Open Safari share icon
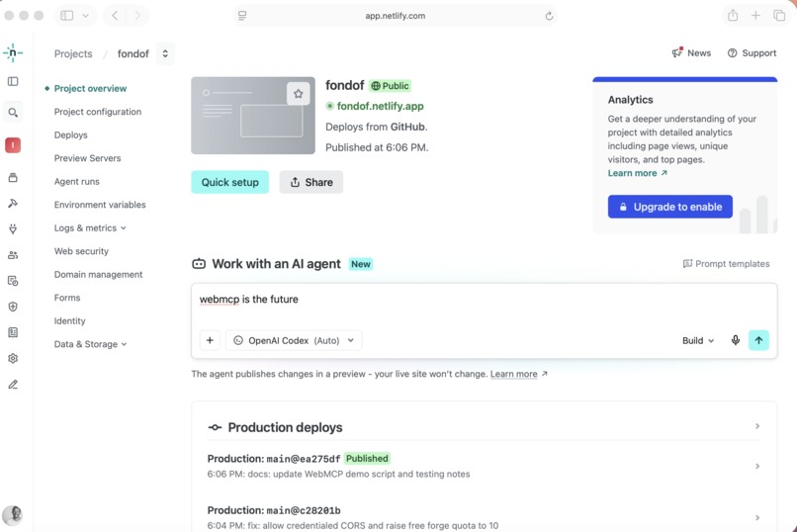The height and width of the screenshot is (532, 797). (733, 15)
